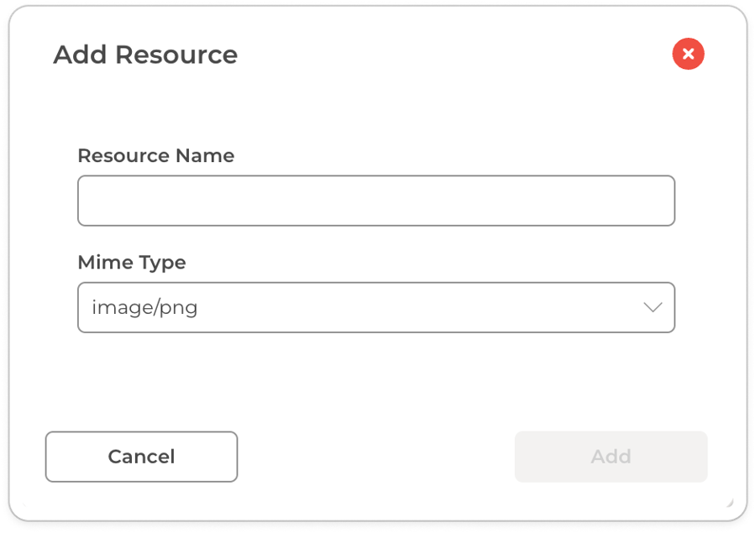The width and height of the screenshot is (756, 533).
Task: Tap the white X inside the red circle
Action: point(688,55)
